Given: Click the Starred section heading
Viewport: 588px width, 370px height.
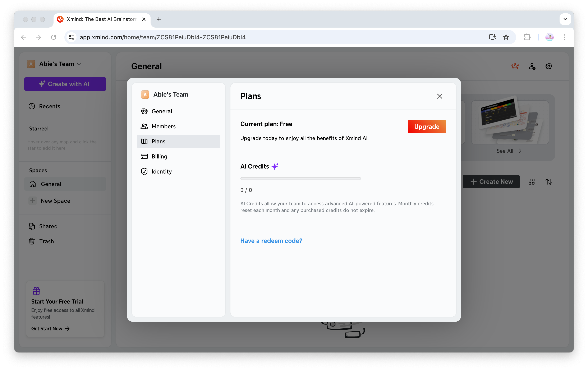Looking at the screenshot, I should [x=38, y=128].
